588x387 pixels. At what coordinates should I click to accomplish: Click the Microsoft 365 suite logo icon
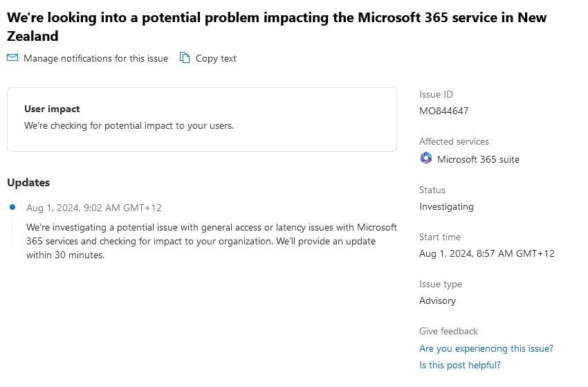coord(426,159)
